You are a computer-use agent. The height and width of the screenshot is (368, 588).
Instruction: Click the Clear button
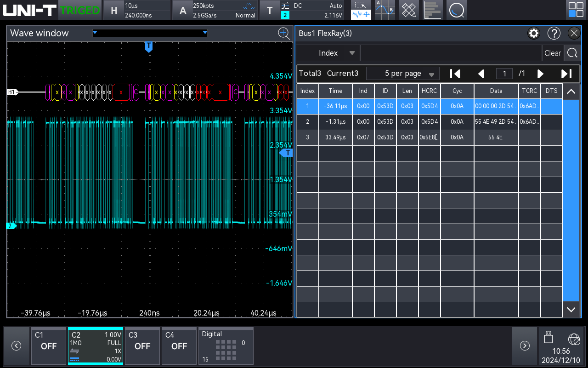coord(553,53)
